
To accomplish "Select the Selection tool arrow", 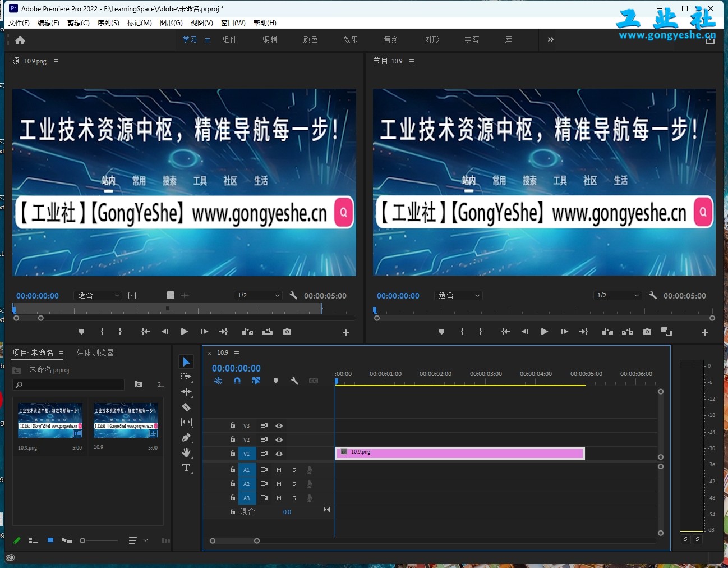I will pyautogui.click(x=186, y=361).
